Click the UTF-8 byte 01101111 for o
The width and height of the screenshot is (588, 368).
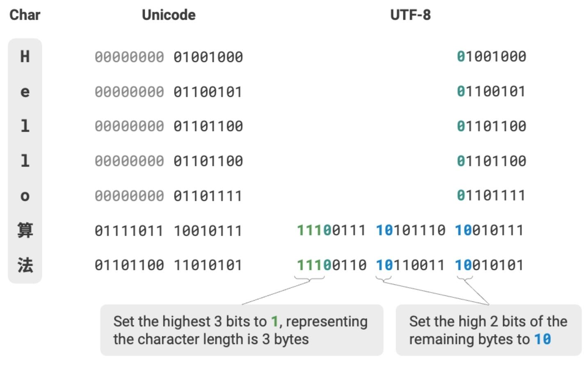pos(492,196)
